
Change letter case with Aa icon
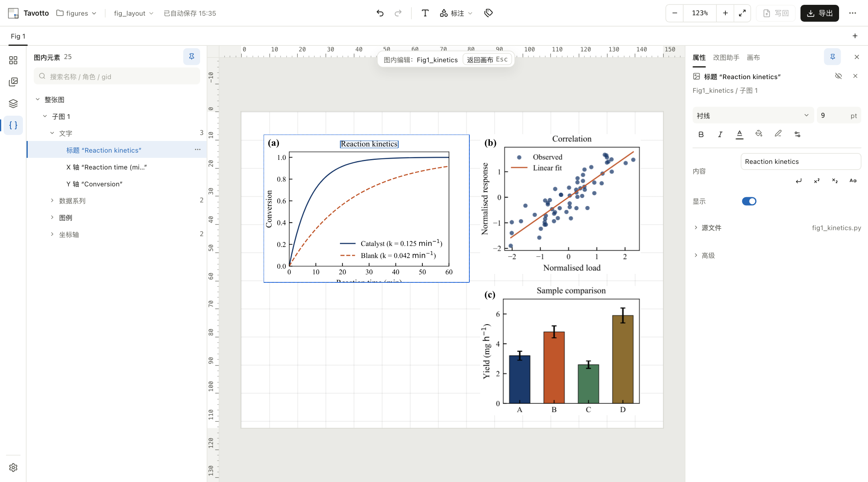pyautogui.click(x=853, y=181)
